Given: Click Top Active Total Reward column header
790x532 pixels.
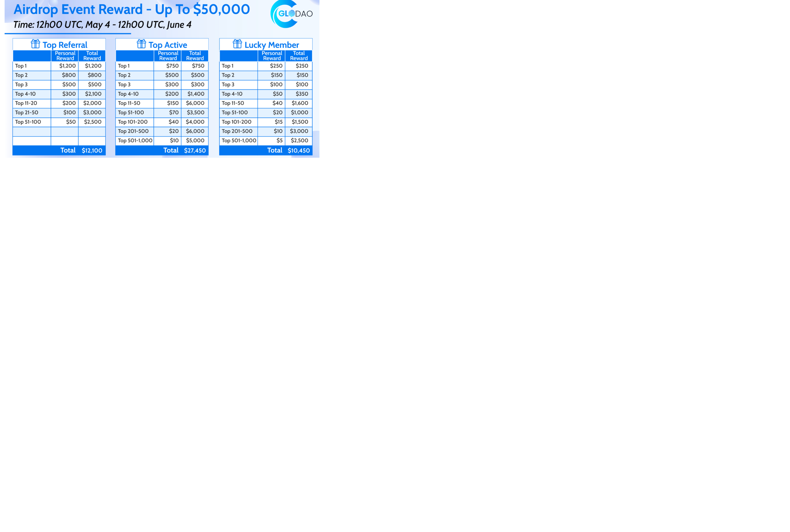Looking at the screenshot, I should pyautogui.click(x=195, y=56).
